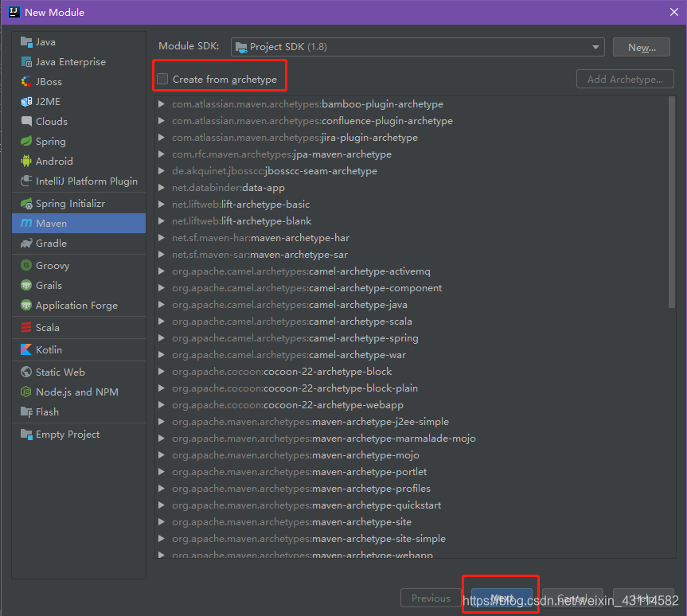Select the Spring leaf icon
Image resolution: width=687 pixels, height=616 pixels.
(26, 141)
